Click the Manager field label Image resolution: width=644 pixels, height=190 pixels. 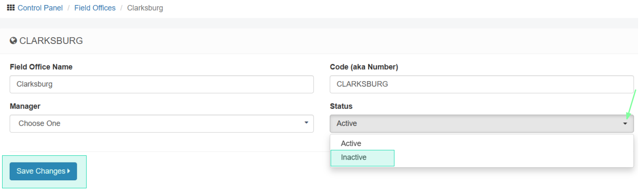click(25, 106)
